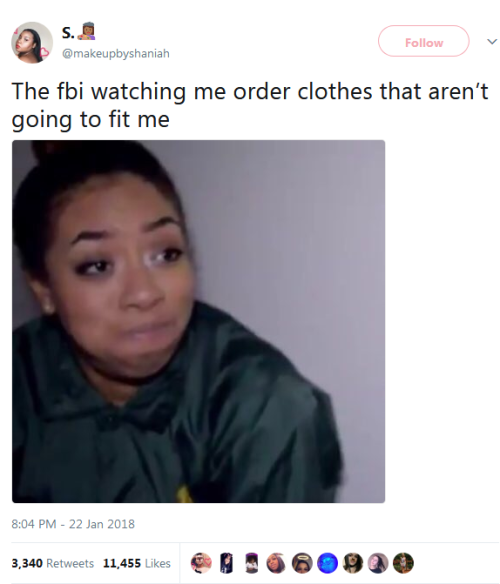Open liker avatar with pale pinkish background

coord(378,562)
